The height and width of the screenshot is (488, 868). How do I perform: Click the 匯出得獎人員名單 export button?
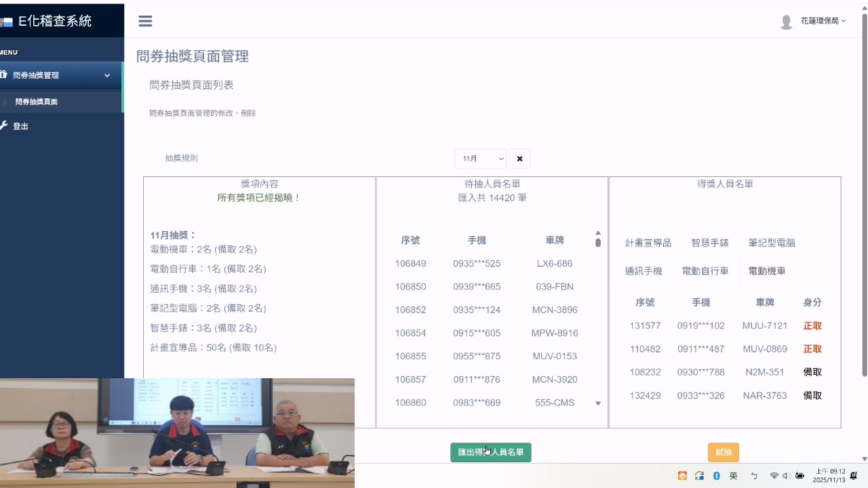point(490,452)
